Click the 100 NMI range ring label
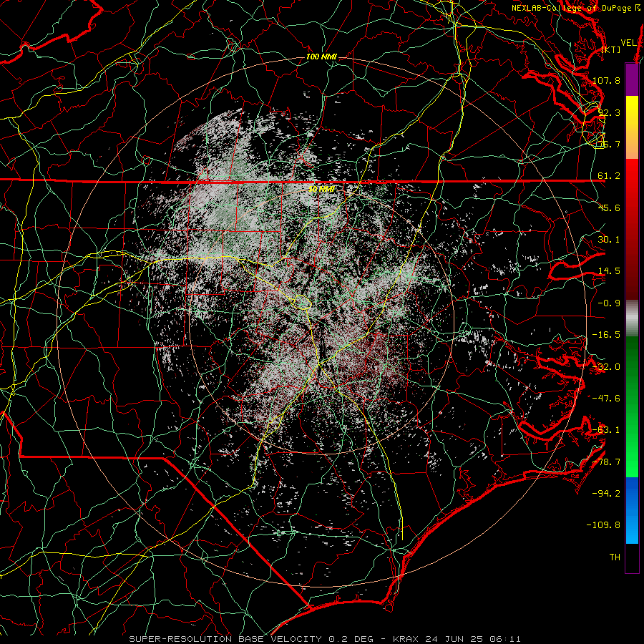Screen dimensions: 644x644 321,57
